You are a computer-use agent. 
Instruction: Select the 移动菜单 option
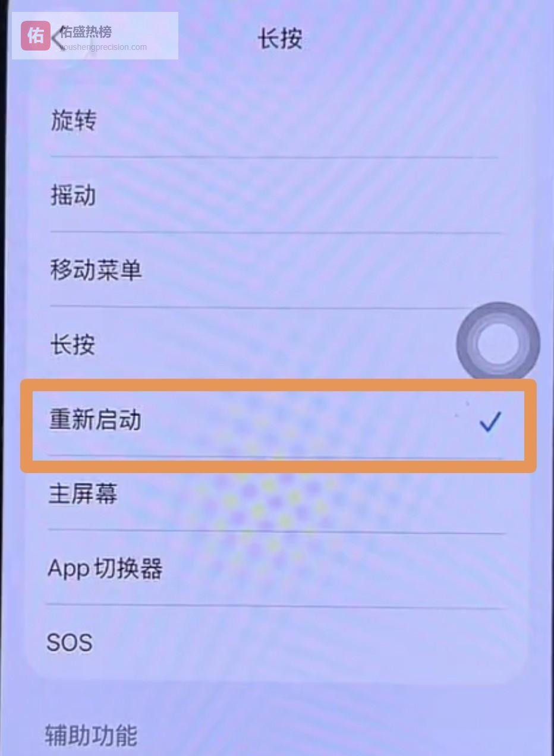point(96,270)
